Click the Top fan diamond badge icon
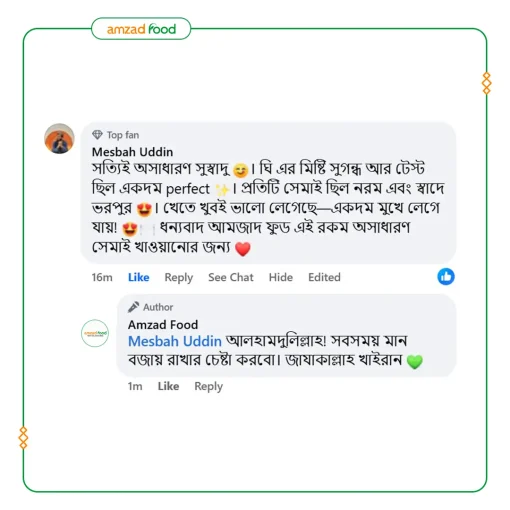This screenshot has width=510, height=510. pos(97,135)
